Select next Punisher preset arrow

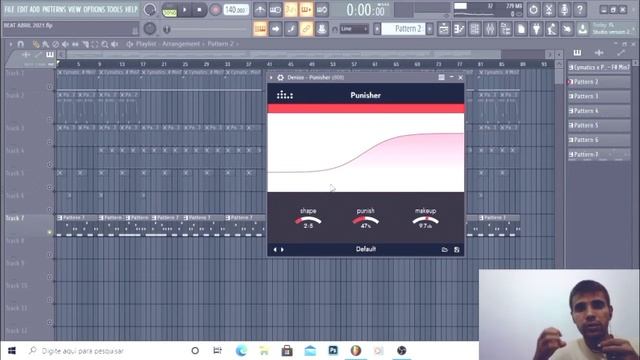tap(282, 249)
